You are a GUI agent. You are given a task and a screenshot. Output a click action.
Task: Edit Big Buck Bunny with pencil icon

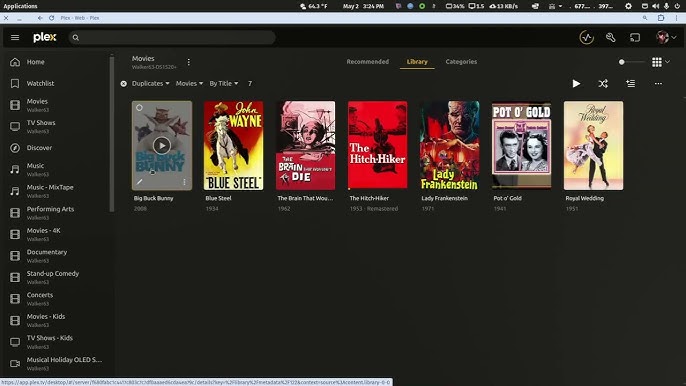coord(140,182)
